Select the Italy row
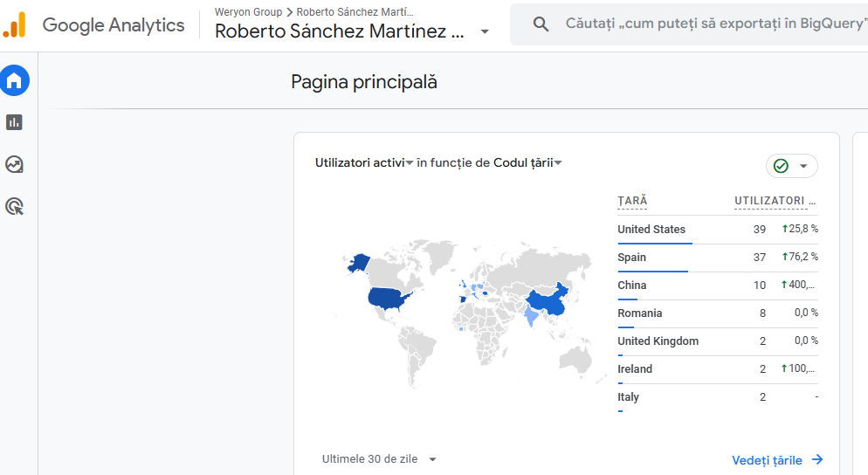 pos(718,397)
